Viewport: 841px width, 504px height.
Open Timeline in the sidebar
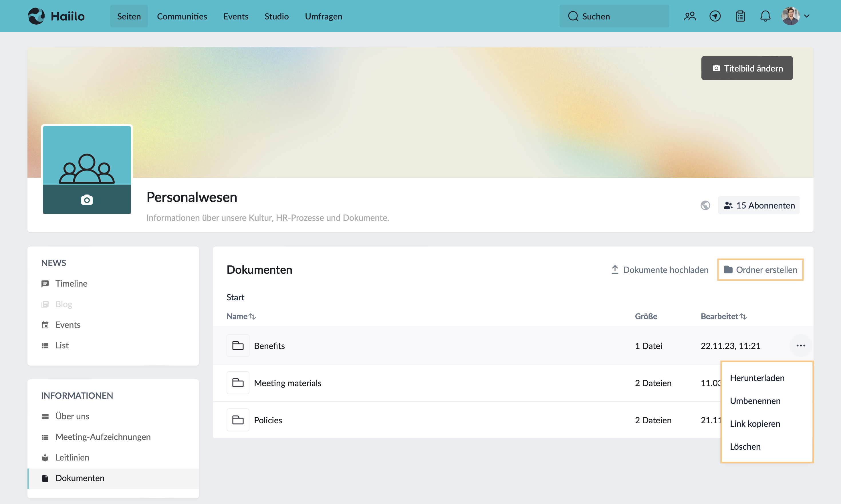click(71, 283)
